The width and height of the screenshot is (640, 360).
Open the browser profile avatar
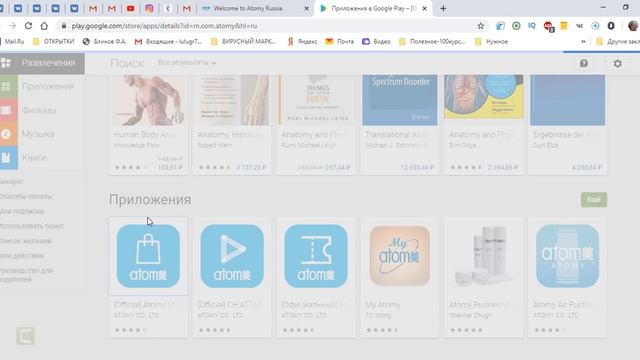[633, 26]
